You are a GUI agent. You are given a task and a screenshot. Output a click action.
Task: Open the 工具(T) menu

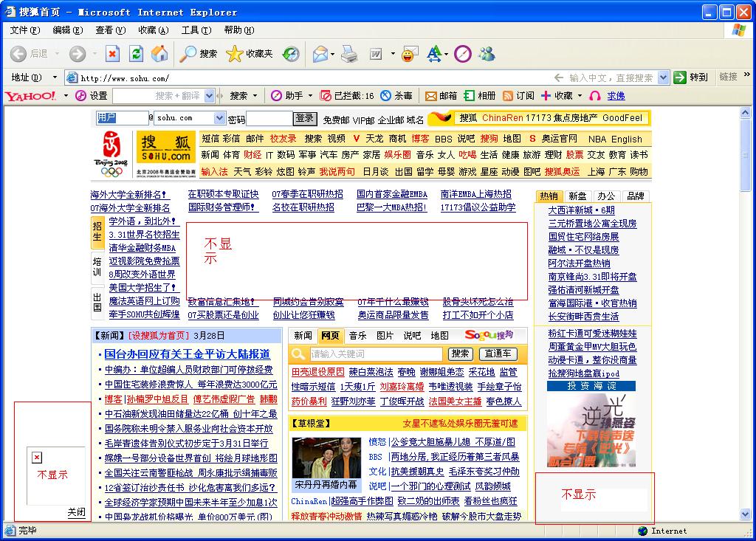pyautogui.click(x=196, y=30)
